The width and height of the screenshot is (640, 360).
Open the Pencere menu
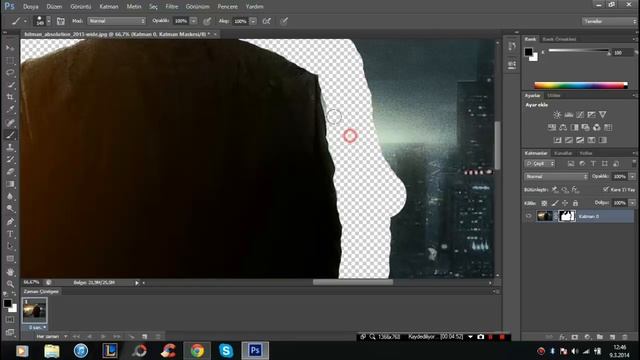pyautogui.click(x=228, y=7)
